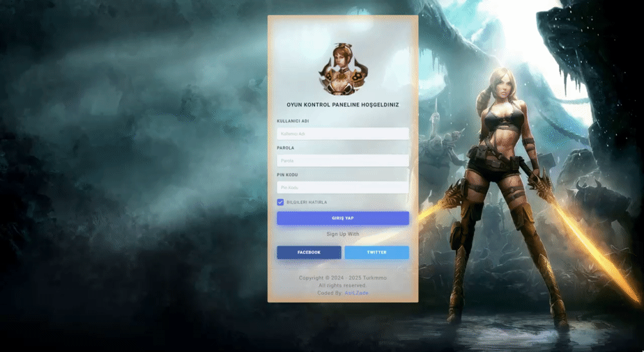Viewport: 644px width, 352px height.
Task: Focus the Kullanıcı Adı input field
Action: coord(343,133)
